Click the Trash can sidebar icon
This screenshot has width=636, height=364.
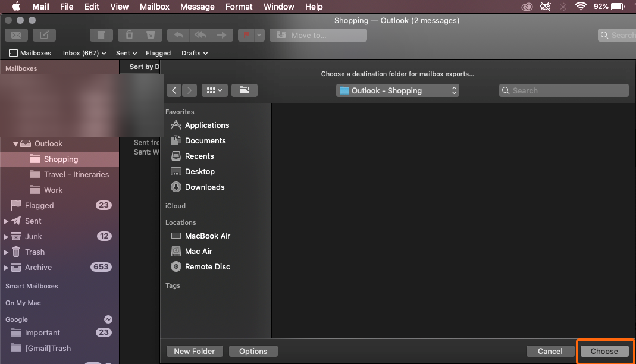click(x=16, y=252)
